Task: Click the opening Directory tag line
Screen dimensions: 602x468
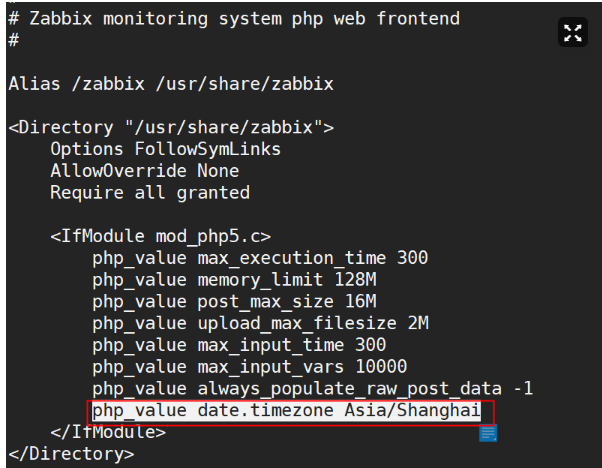Action: pyautogui.click(x=171, y=127)
